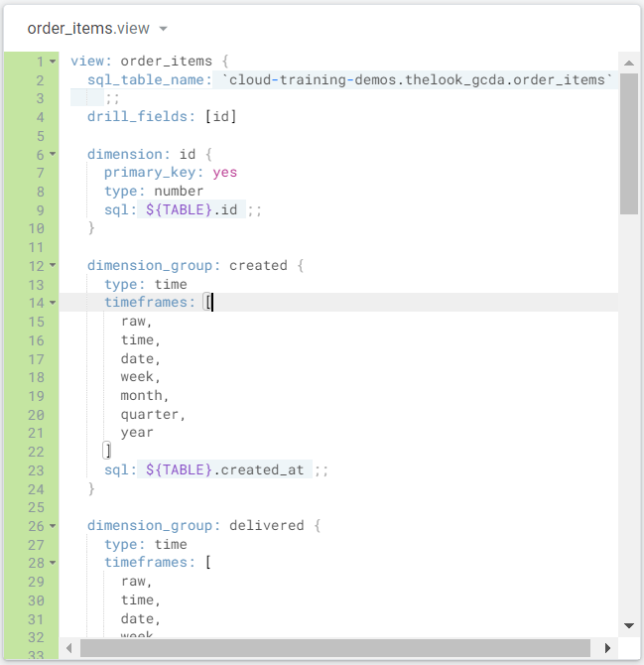The width and height of the screenshot is (644, 665).
Task: Collapse the dimension_group delivered block at line 26
Action: 53,526
